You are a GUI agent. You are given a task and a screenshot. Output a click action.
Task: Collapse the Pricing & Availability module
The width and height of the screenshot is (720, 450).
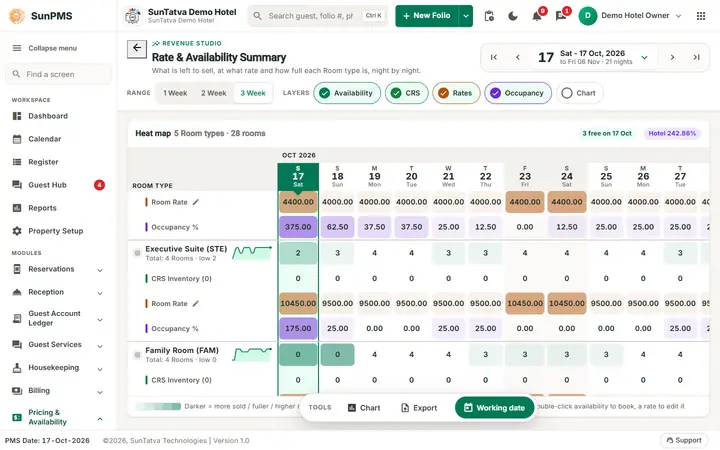point(100,419)
